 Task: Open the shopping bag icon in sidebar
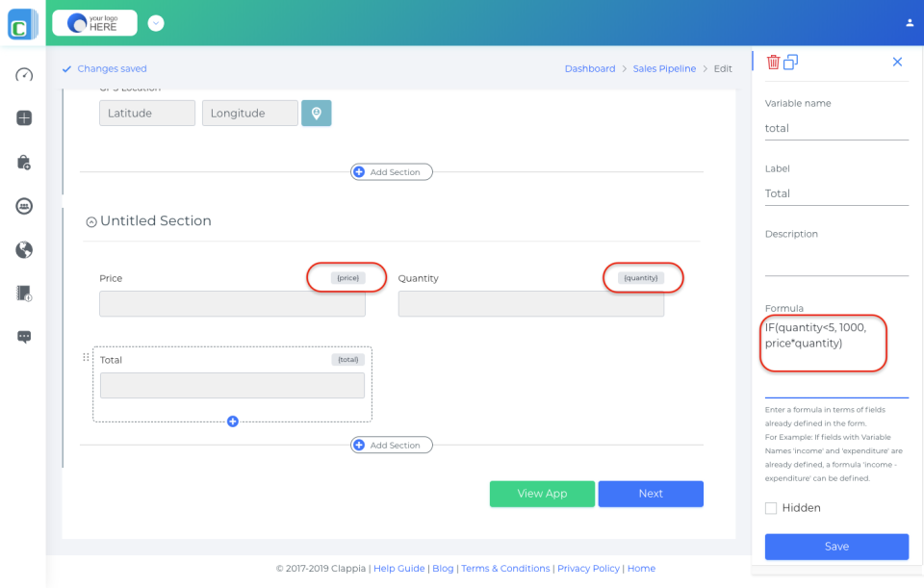[x=23, y=162]
